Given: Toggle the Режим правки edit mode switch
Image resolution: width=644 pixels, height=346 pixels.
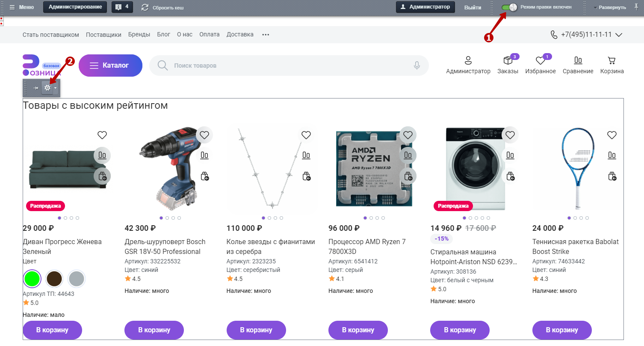Looking at the screenshot, I should click(509, 7).
